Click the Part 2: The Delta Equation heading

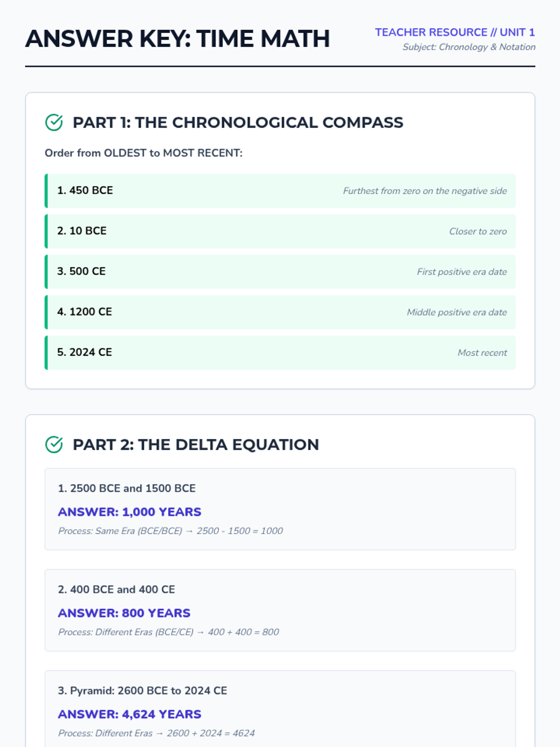point(196,444)
